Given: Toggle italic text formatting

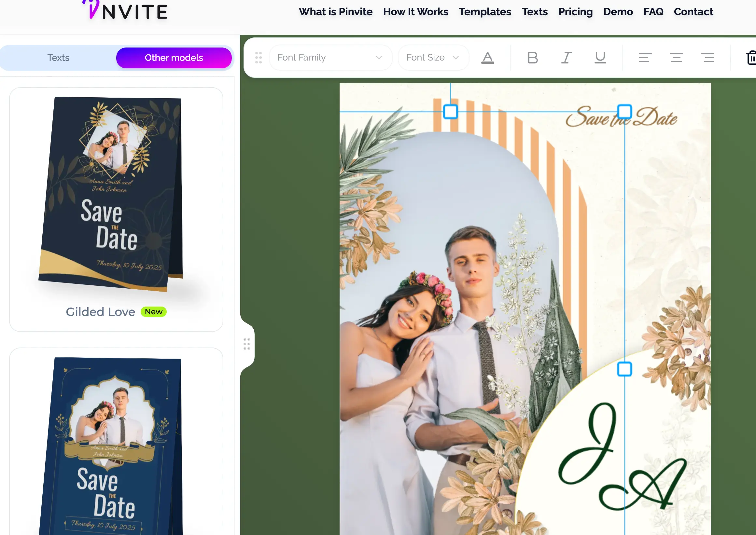Looking at the screenshot, I should (566, 58).
